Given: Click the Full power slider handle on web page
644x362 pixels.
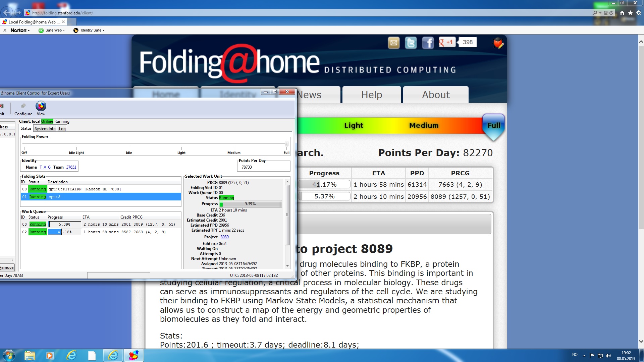Looking at the screenshot, I should [493, 127].
